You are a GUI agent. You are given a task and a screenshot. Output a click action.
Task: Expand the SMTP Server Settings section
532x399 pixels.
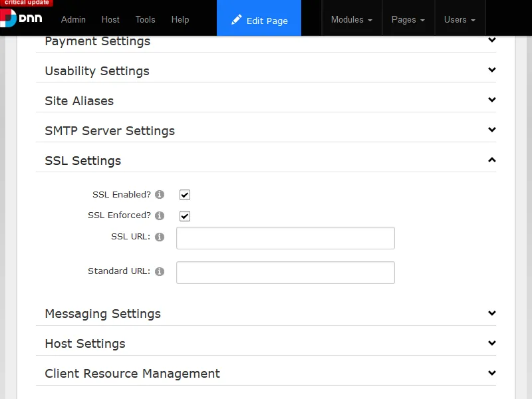point(491,130)
